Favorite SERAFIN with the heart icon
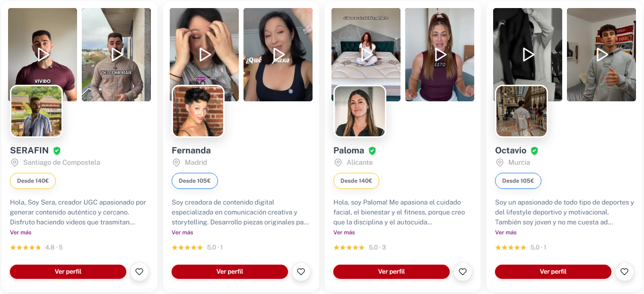644x294 pixels. pyautogui.click(x=139, y=272)
